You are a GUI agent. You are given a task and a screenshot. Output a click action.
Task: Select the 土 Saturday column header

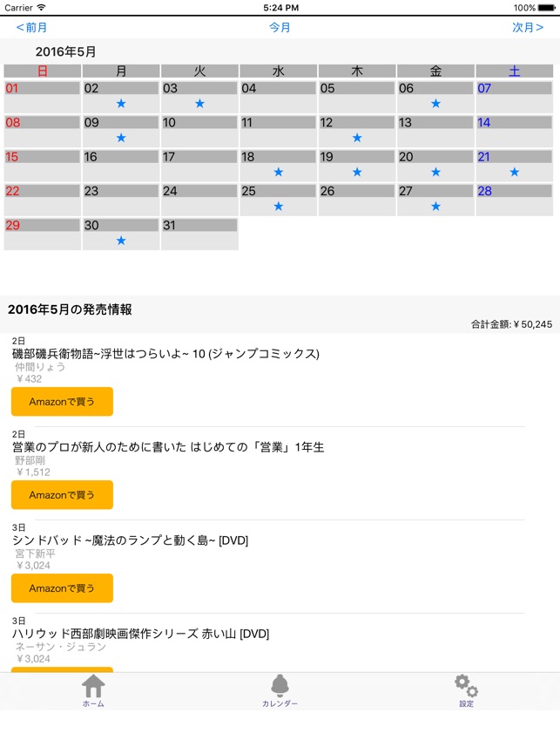(x=514, y=71)
